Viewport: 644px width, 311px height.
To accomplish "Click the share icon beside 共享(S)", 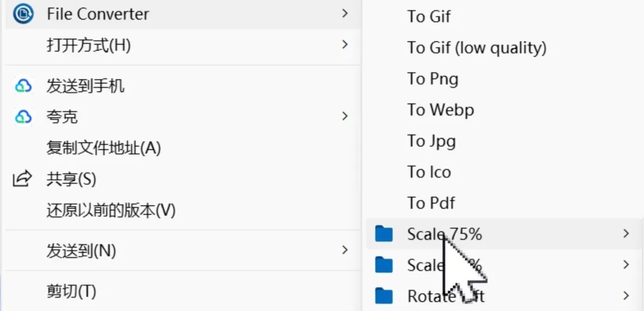I will pyautogui.click(x=23, y=179).
